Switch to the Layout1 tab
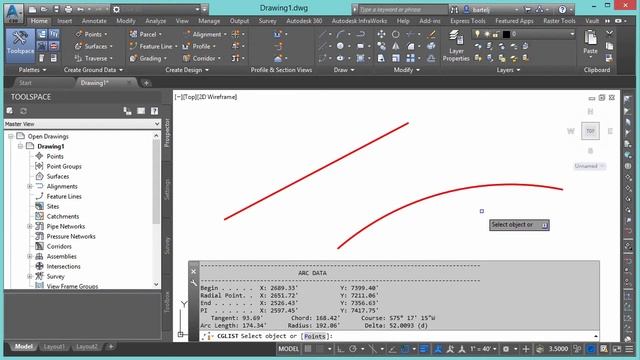Viewport: 640px width, 360px height. (x=54, y=347)
